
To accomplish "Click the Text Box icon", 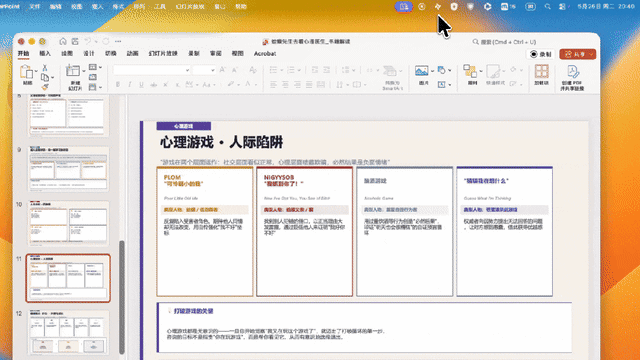I will pyautogui.click(x=442, y=84).
